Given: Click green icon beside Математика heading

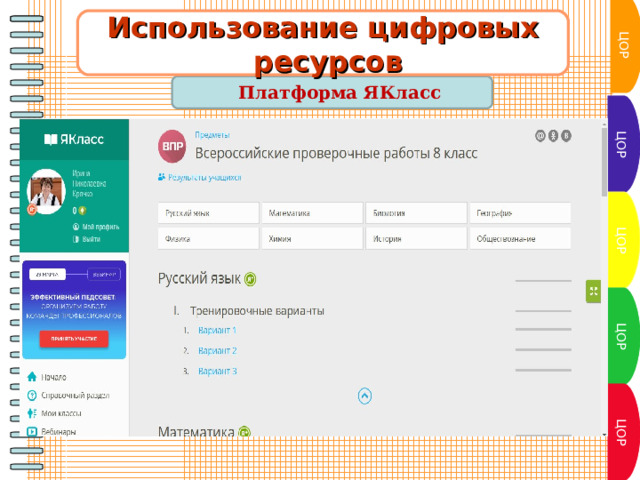Looking at the screenshot, I should tap(244, 431).
